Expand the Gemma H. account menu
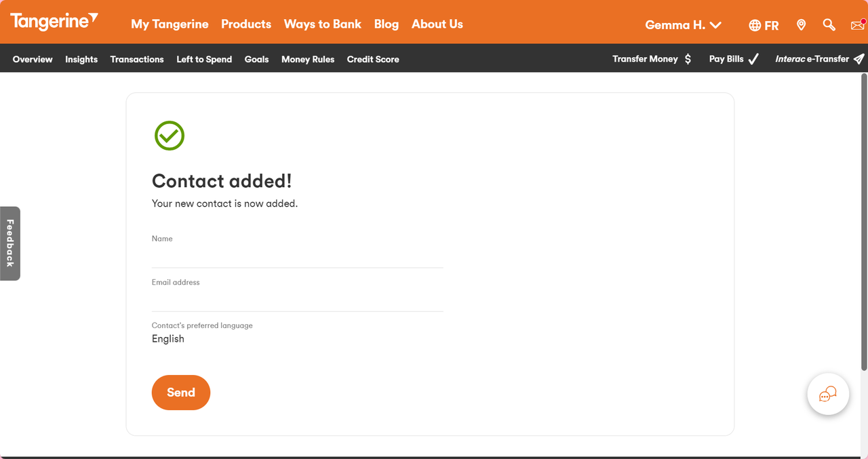The height and width of the screenshot is (459, 868). (683, 24)
